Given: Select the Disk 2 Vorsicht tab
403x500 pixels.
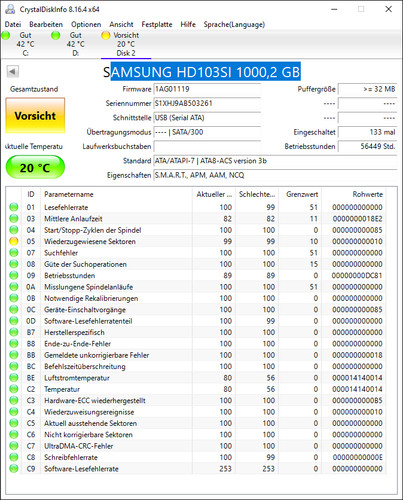Looking at the screenshot, I should (x=126, y=44).
